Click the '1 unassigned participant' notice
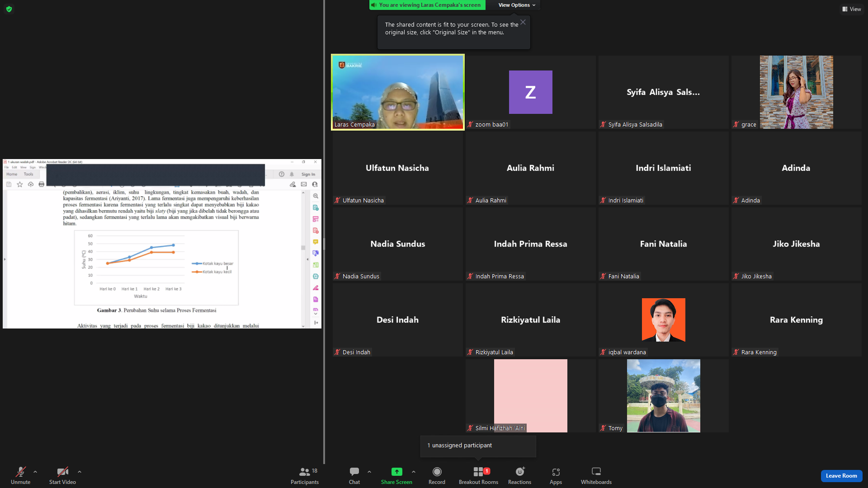The height and width of the screenshot is (488, 868). (x=478, y=446)
